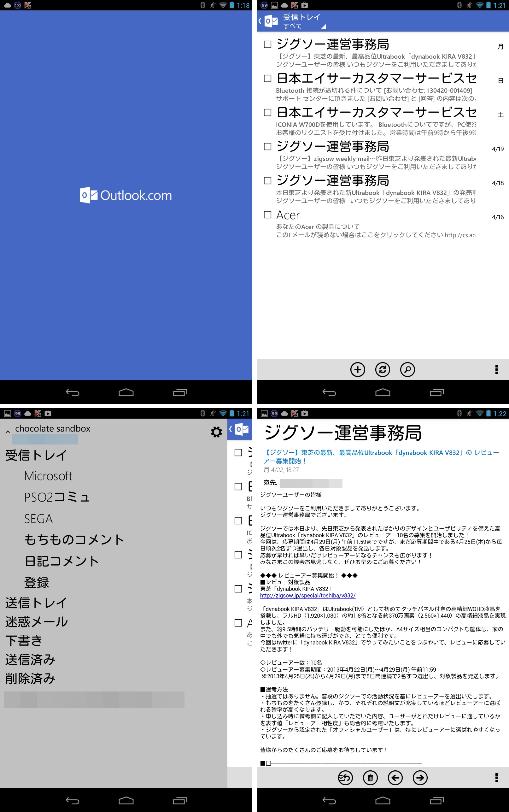This screenshot has width=509, height=812.
Task: Go to next message with right arrow icon
Action: click(420, 778)
